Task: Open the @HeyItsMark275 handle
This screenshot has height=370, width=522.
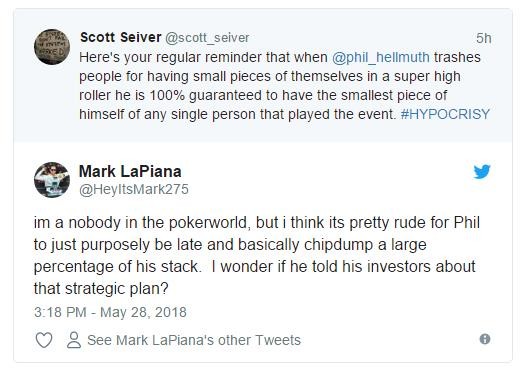Action: tap(134, 189)
